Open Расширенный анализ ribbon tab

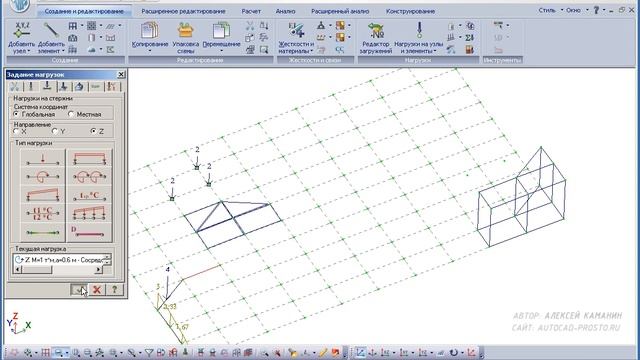pos(340,11)
